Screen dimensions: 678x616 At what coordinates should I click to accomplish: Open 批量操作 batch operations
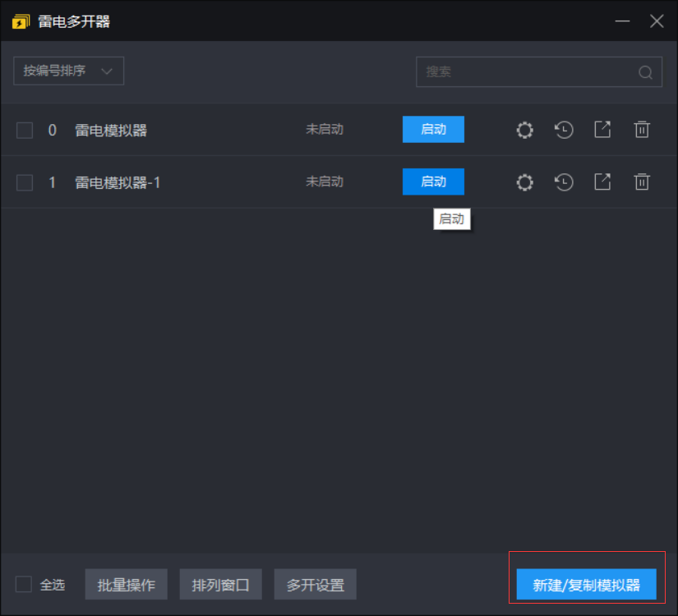[x=127, y=585]
